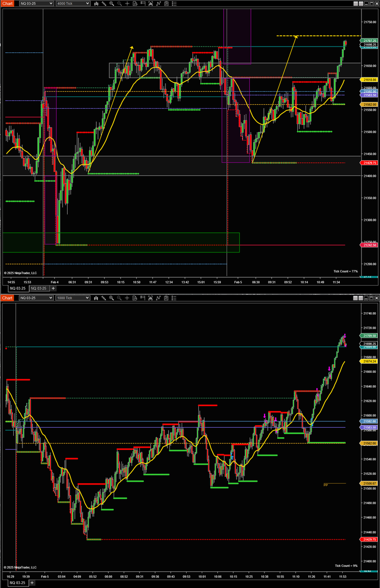Click price marker 21709.50 in the 1000 Tick chart
This screenshot has height=588, width=380.
(x=369, y=336)
